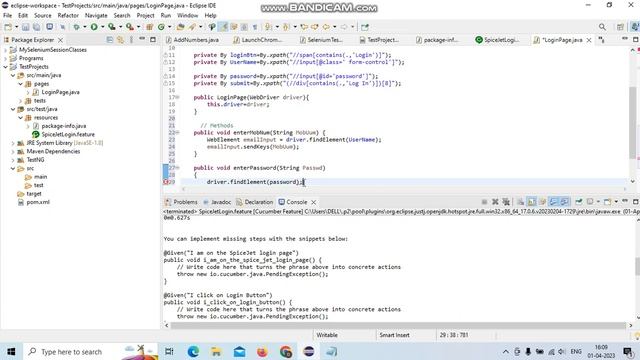Screen dimensions: 640x360
Task: Toggle Scroll Lock in Console toolbar
Action: pyautogui.click(x=531, y=202)
